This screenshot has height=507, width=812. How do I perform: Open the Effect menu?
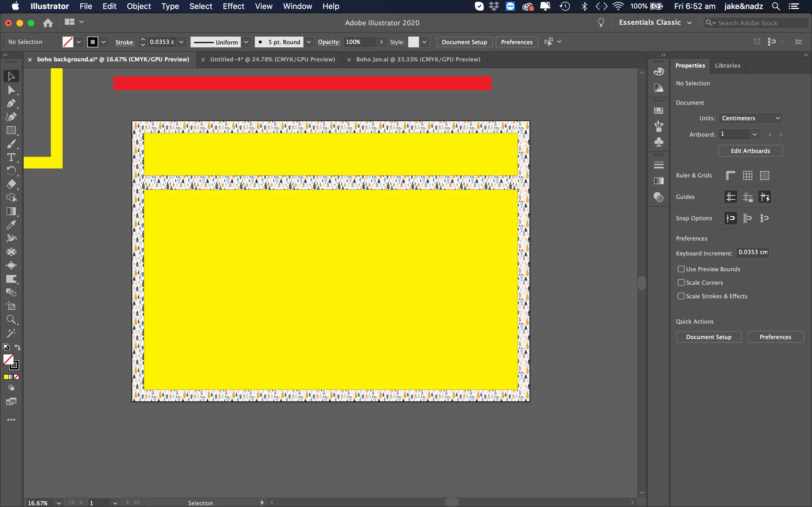tap(233, 6)
